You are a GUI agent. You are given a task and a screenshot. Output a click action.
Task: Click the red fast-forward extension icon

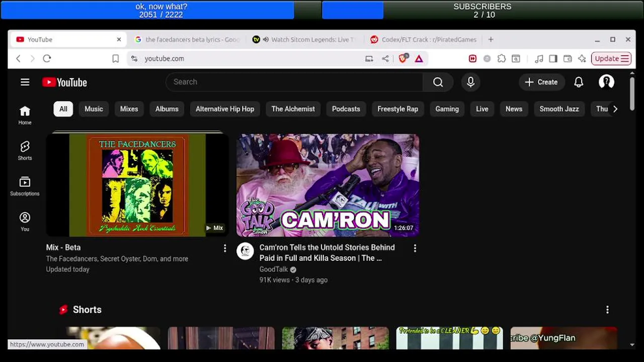pos(472,59)
